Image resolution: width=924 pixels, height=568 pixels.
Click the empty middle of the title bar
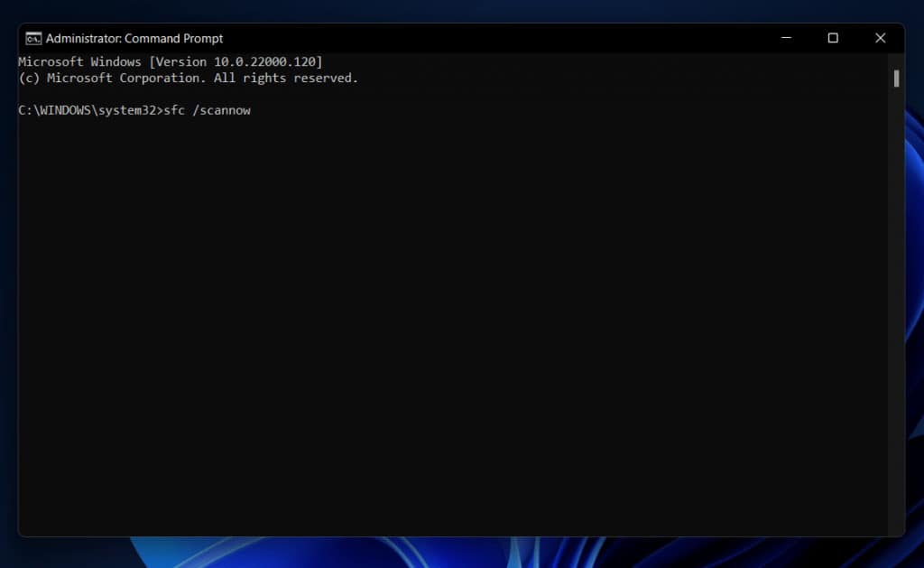coord(496,38)
